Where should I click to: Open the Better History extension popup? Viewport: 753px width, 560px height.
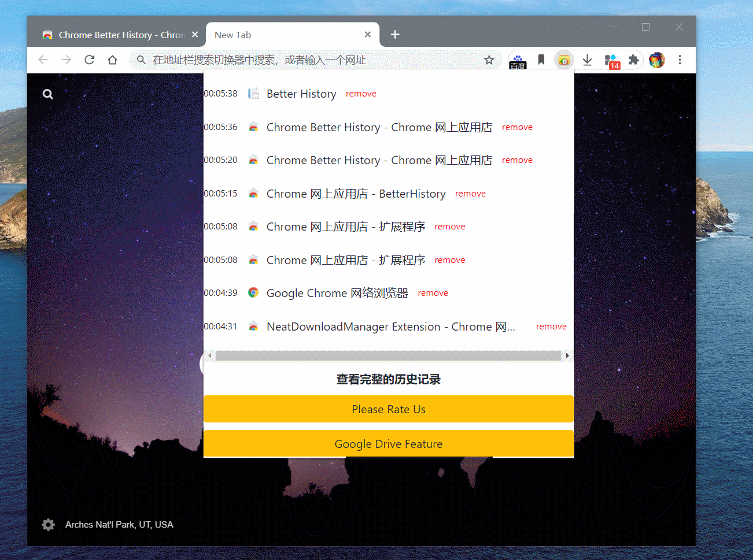coord(564,60)
